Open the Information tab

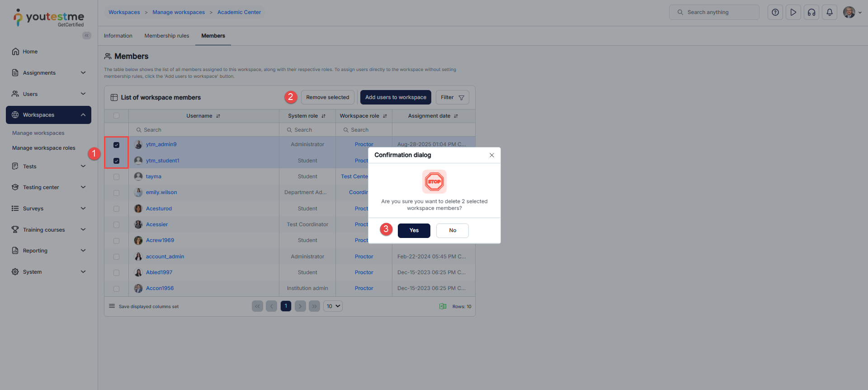click(x=118, y=36)
